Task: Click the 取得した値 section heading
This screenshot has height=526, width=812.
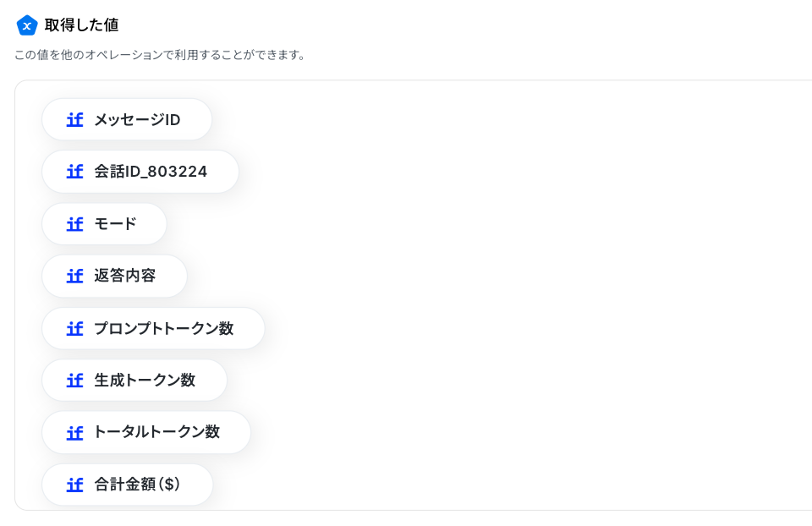Action: click(81, 25)
